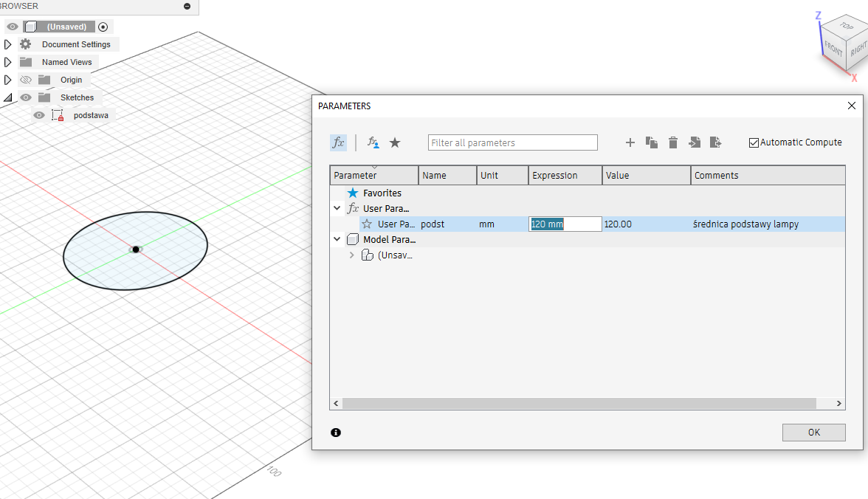
Task: Select Origin in the browser tree
Action: [x=72, y=80]
